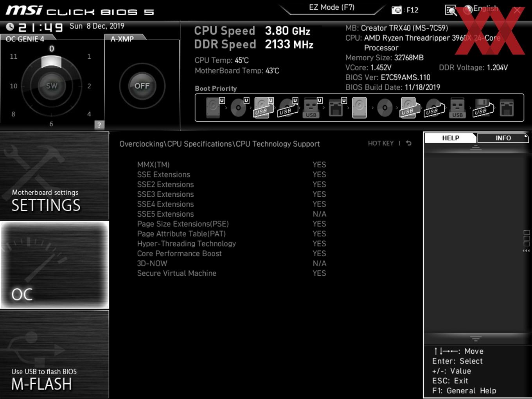Select the SSE Extensions row

[232, 174]
